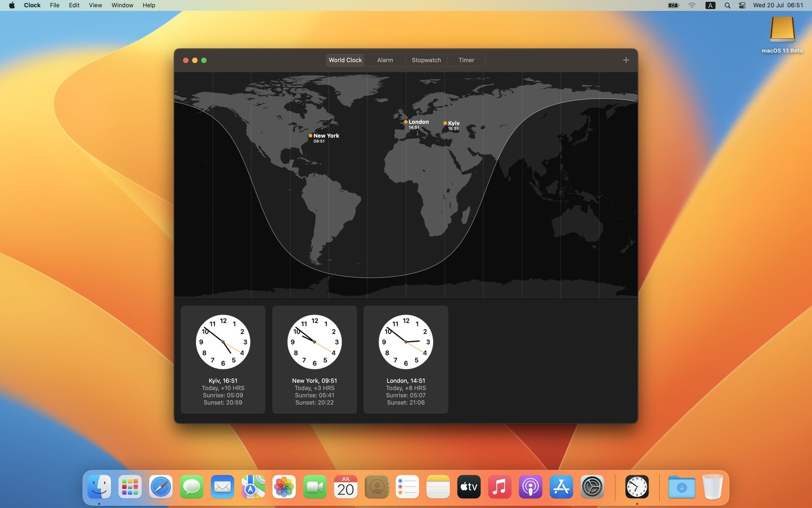Open Launchpad from the Dock
Viewport: 812px width, 508px height.
click(130, 487)
